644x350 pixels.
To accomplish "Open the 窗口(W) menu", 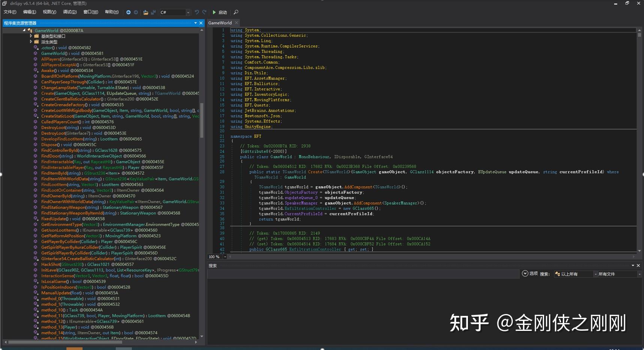I will (91, 12).
